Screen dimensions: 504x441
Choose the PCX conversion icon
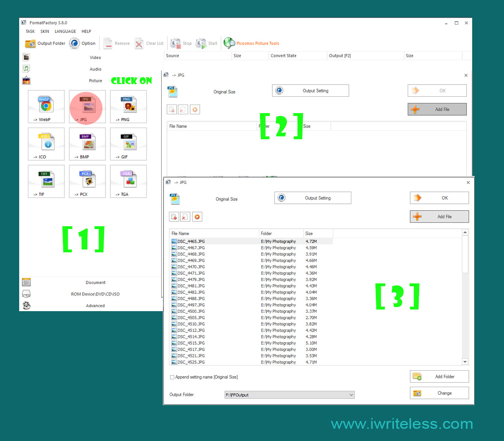pos(87,181)
